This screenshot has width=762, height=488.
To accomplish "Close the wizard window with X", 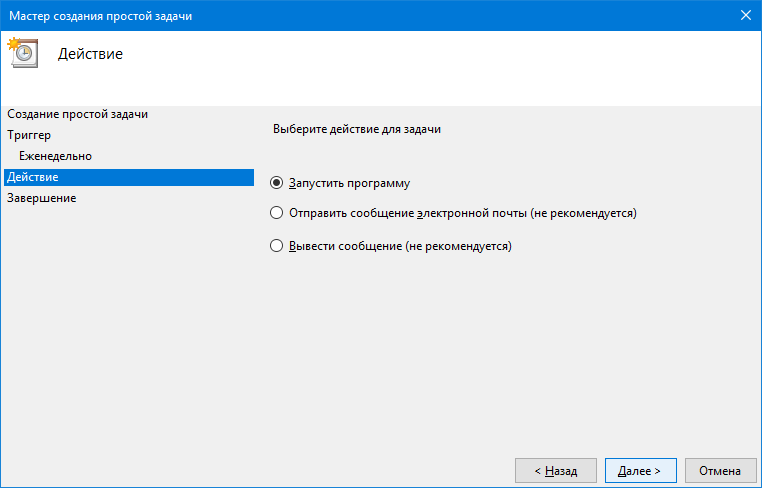I will (745, 16).
